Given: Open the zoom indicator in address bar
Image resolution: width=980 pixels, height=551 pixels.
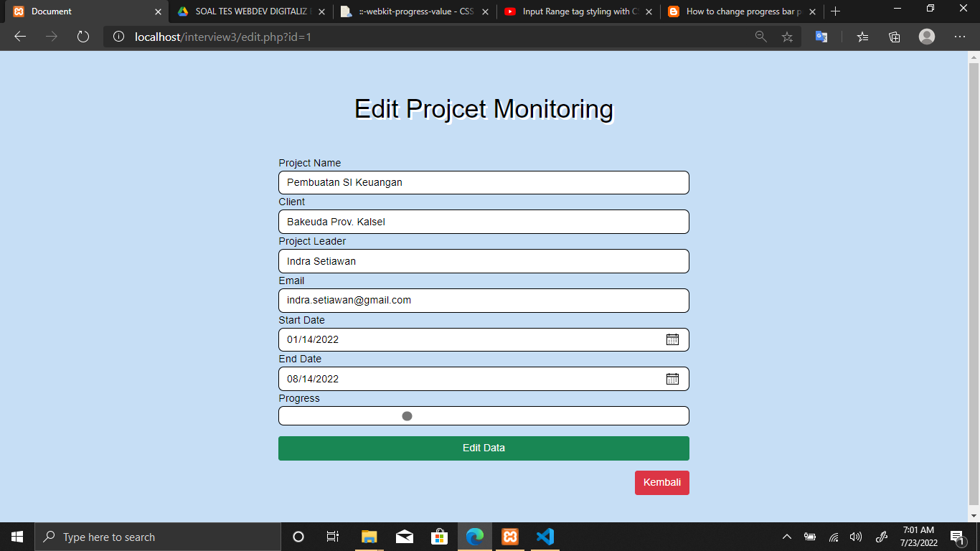Looking at the screenshot, I should coord(761,37).
